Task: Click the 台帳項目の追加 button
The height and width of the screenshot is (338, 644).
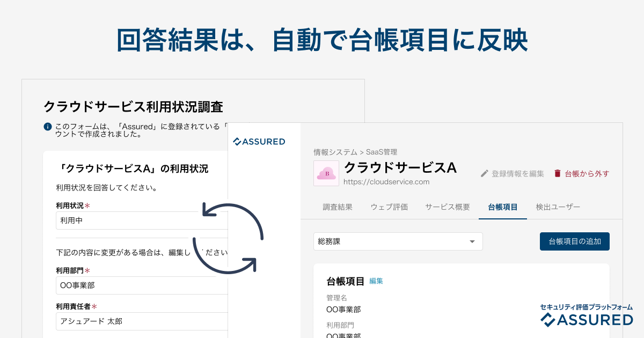Action: pyautogui.click(x=575, y=241)
